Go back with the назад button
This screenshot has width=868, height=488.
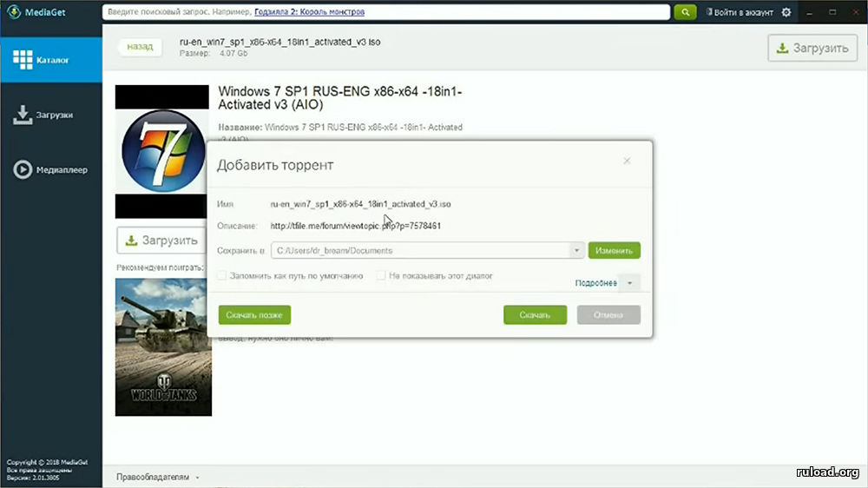pos(140,47)
